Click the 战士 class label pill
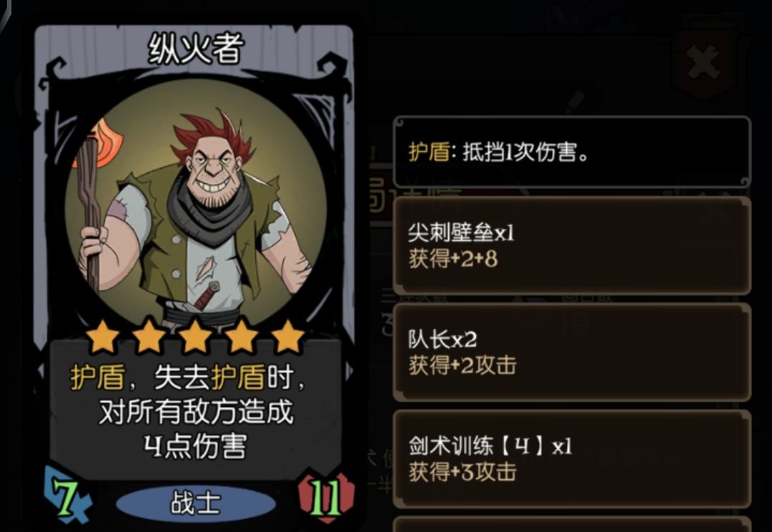 click(x=195, y=503)
